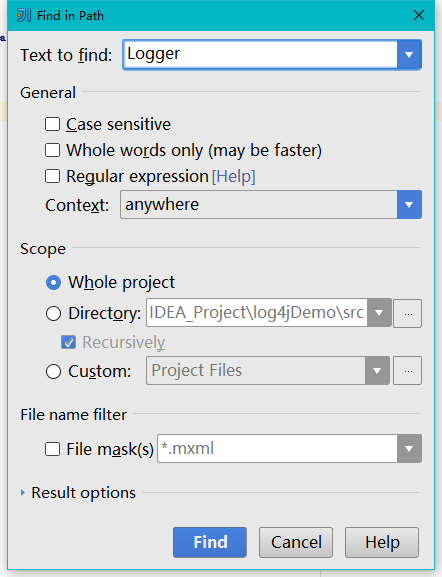Open the Context dropdown showing anywhere
442x577 pixels.
[271, 205]
